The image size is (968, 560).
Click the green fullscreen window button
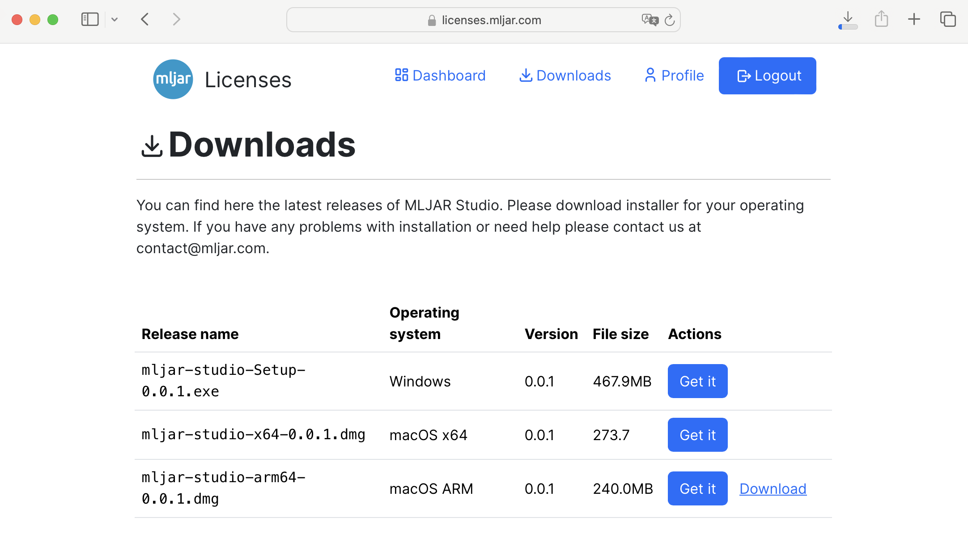pos(53,20)
